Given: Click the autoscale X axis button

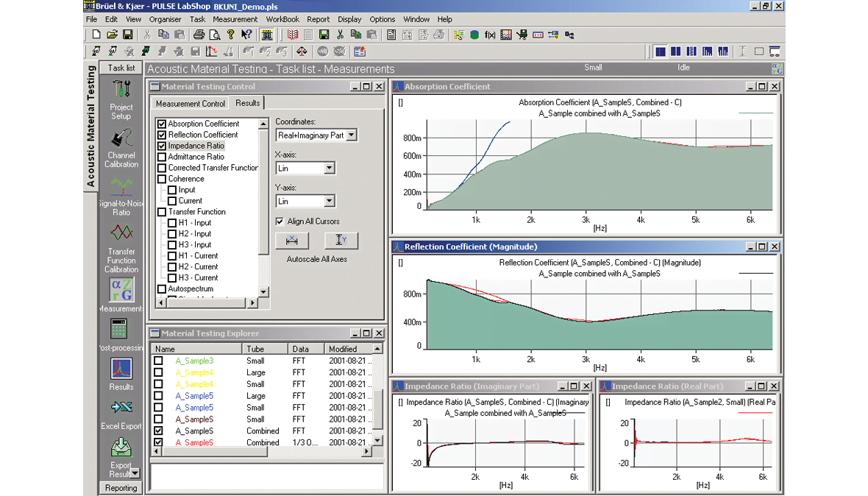Looking at the screenshot, I should point(292,241).
